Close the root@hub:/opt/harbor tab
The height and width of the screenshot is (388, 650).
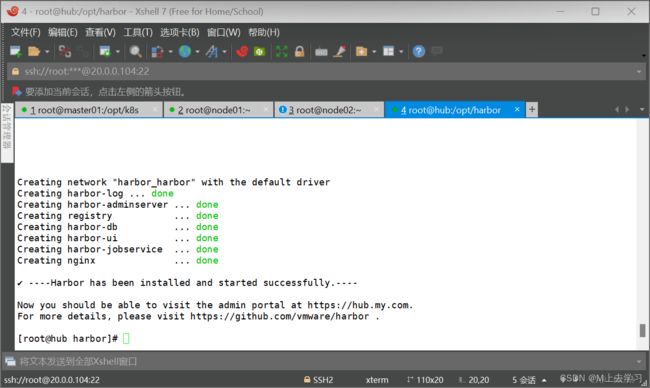tap(517, 109)
